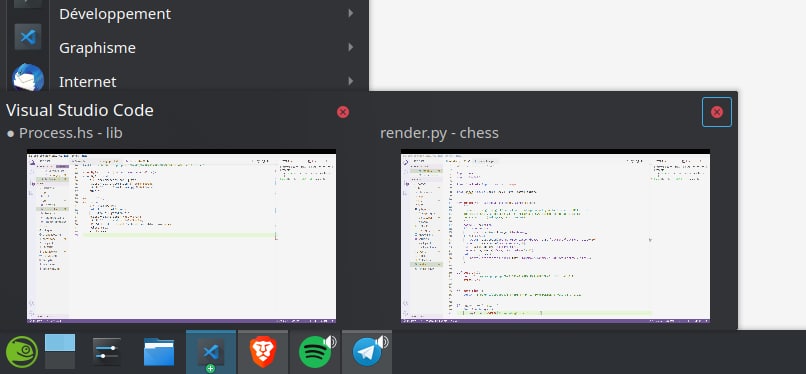Image resolution: width=806 pixels, height=374 pixels.
Task: Click VS Code favorite icon in launcher sidebar
Action: point(28,36)
